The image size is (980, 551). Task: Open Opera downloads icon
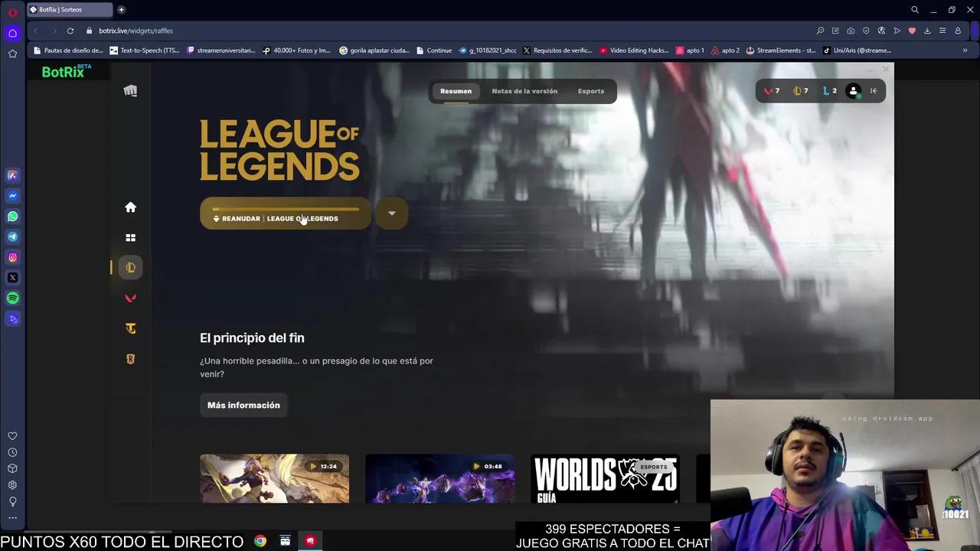coord(927,31)
